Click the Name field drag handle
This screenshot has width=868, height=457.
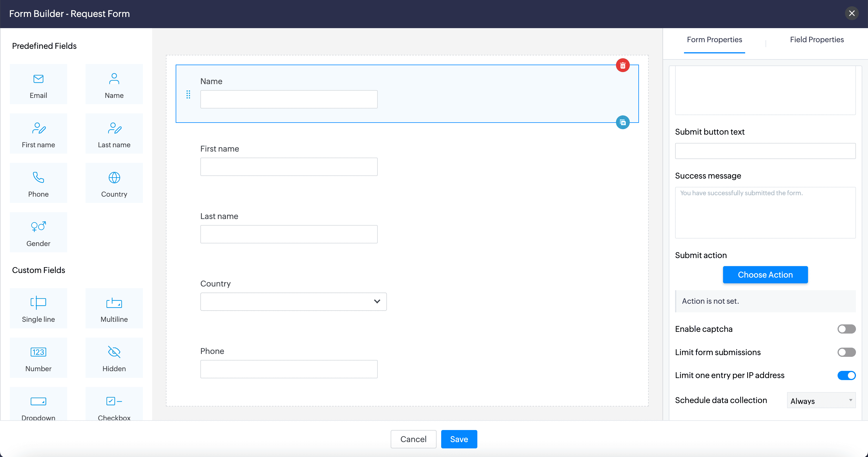click(x=188, y=95)
